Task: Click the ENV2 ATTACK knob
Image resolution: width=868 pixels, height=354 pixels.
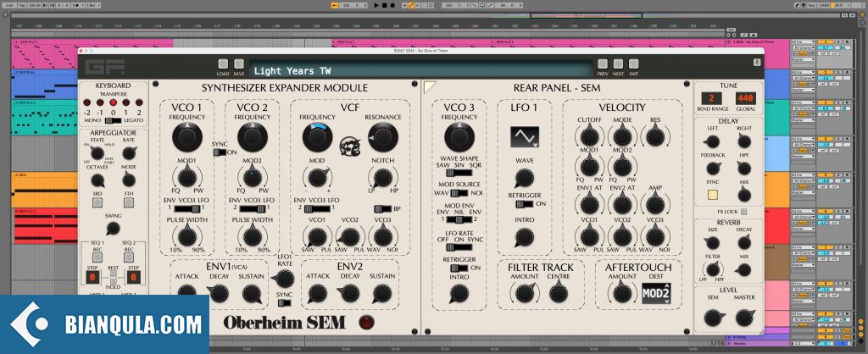Action: [317, 294]
